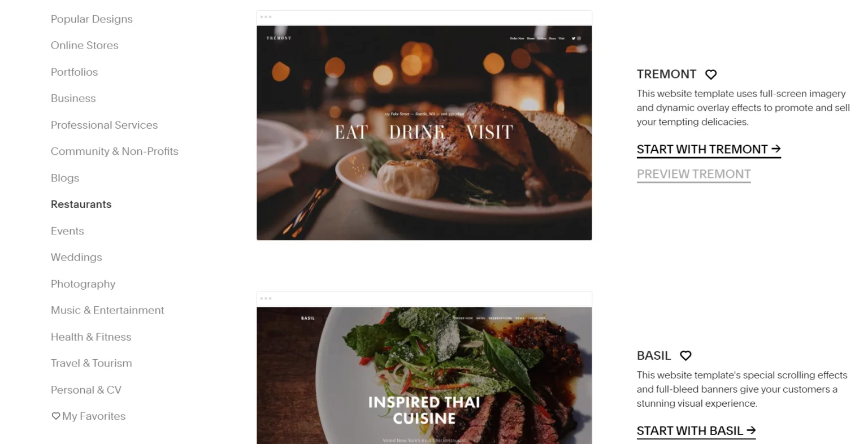This screenshot has width=868, height=444.
Task: Select the Online Stores category
Action: point(85,45)
